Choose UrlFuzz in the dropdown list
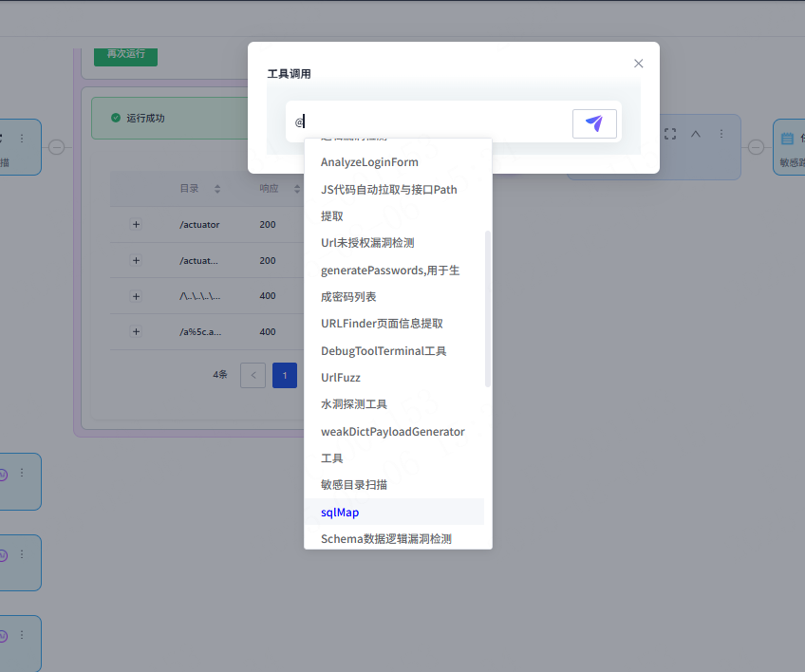This screenshot has width=805, height=672. pos(341,378)
